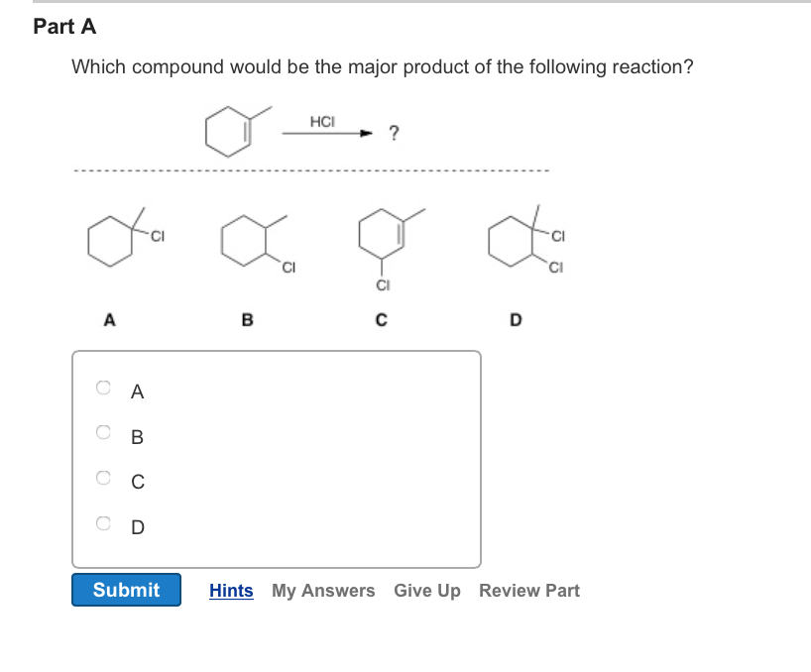Click the letter D label below fourth structure

[x=514, y=318]
